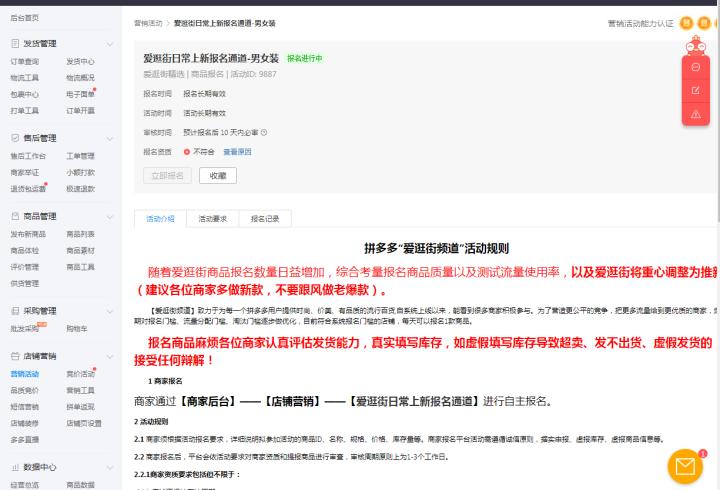Switch to the 活动介绍 tab
The height and width of the screenshot is (490, 720).
[160, 219]
